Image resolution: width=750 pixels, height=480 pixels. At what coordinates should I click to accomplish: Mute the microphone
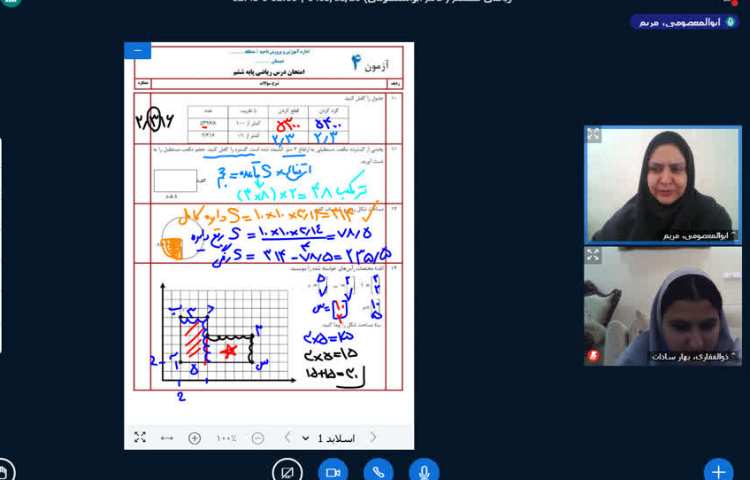point(424,471)
